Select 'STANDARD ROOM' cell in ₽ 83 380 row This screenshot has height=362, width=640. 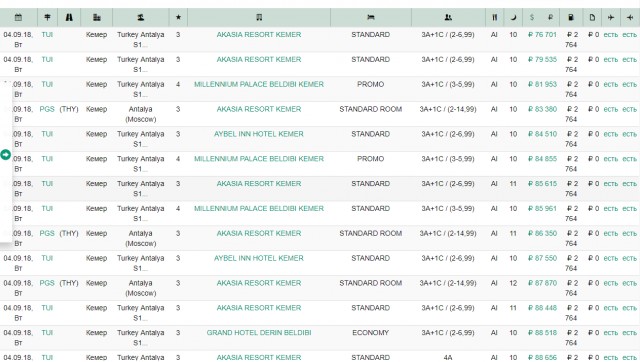371,109
